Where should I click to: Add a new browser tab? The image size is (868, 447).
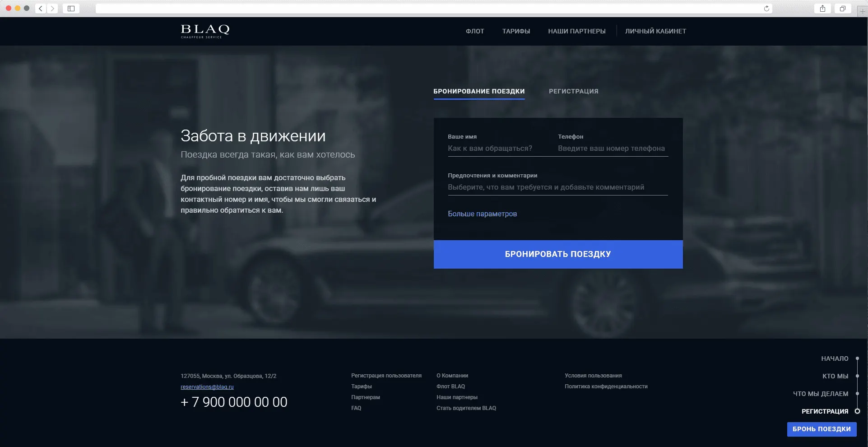point(862,11)
